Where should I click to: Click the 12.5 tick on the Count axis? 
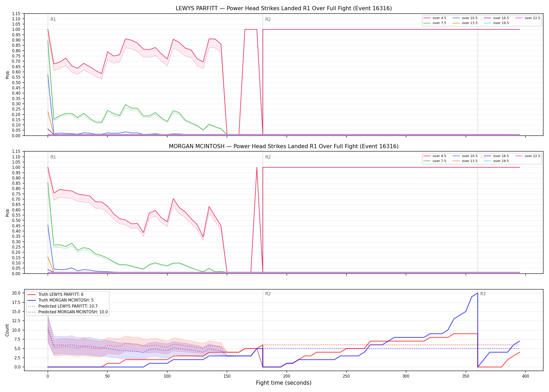[16, 321]
